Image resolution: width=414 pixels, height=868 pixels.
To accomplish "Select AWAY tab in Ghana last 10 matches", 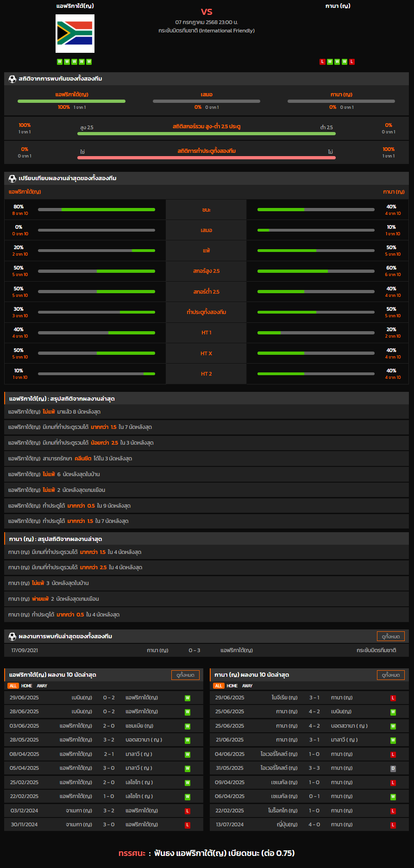I will pyautogui.click(x=247, y=686).
